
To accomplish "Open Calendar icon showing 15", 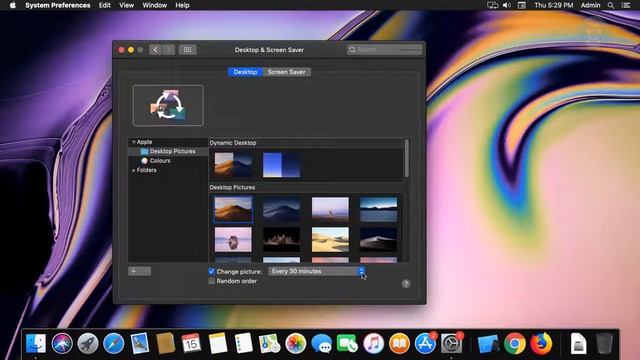I will [x=191, y=343].
